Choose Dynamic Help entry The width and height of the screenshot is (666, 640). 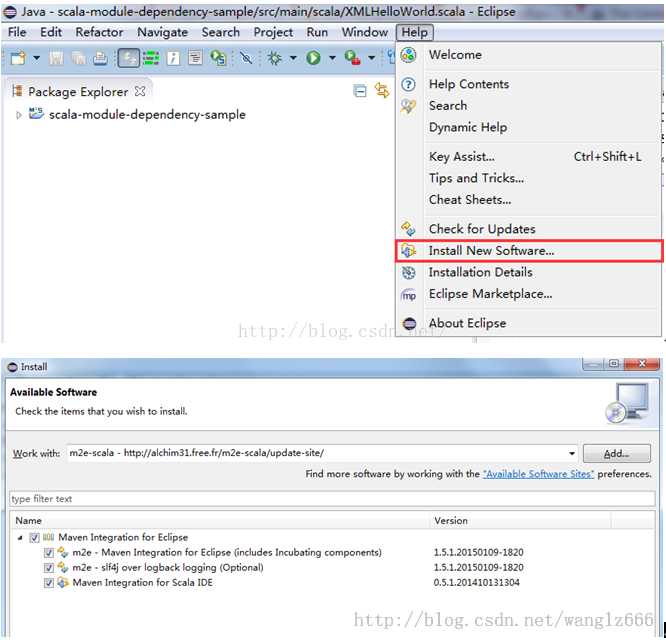pyautogui.click(x=529, y=127)
